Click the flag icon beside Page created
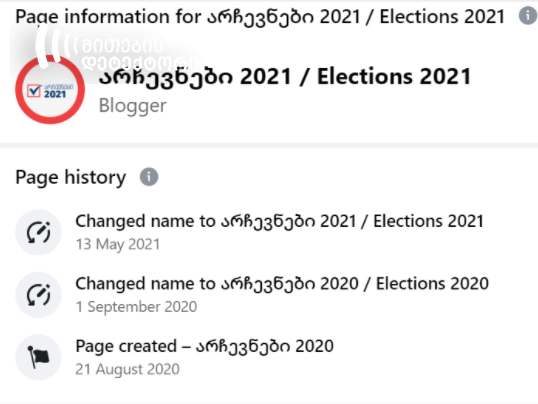This screenshot has height=404, width=538. coord(38,357)
